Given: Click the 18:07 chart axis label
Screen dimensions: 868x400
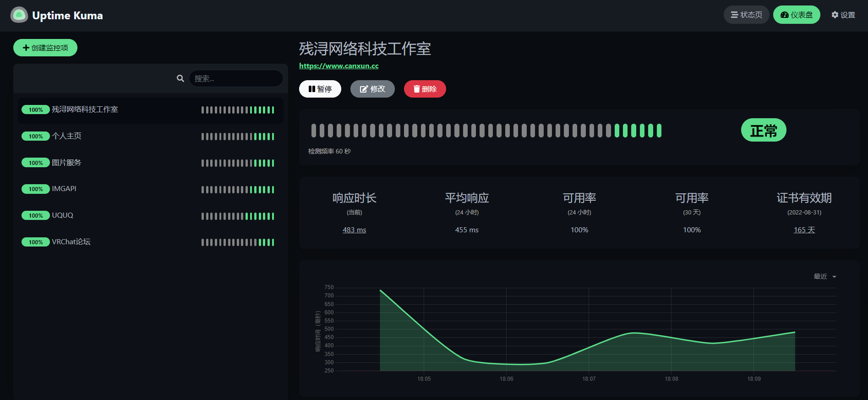Looking at the screenshot, I should [x=589, y=379].
